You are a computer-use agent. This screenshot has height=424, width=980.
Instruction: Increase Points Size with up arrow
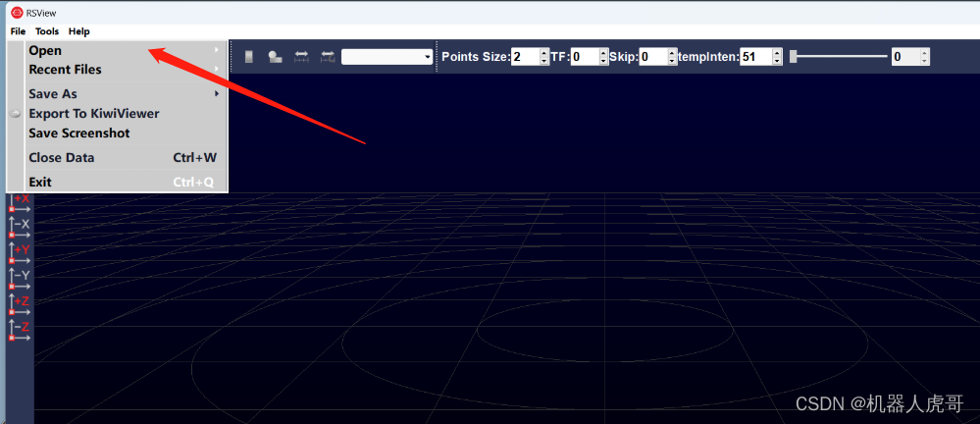click(543, 53)
